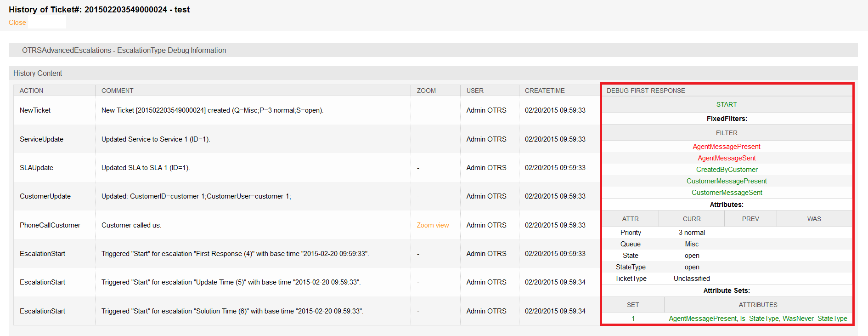Click the Close link under ticket title
This screenshot has height=336, width=868.
(17, 23)
